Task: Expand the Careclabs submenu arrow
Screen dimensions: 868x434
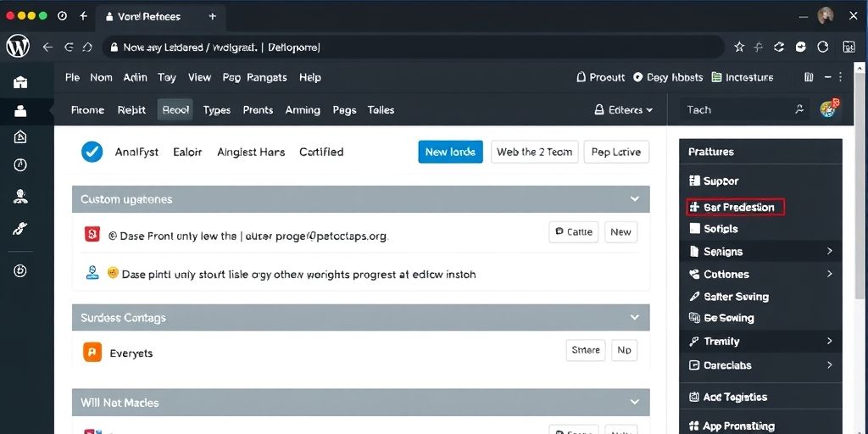Action: coord(829,365)
